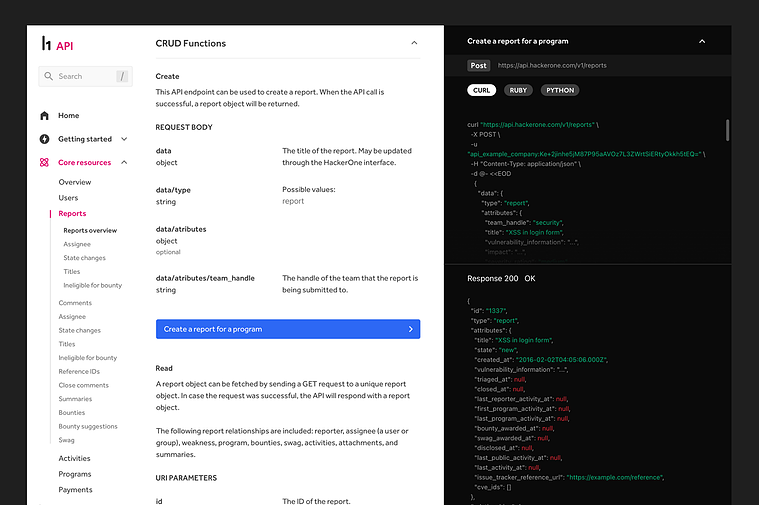Click the Search input field
759x505 pixels.
point(85,76)
